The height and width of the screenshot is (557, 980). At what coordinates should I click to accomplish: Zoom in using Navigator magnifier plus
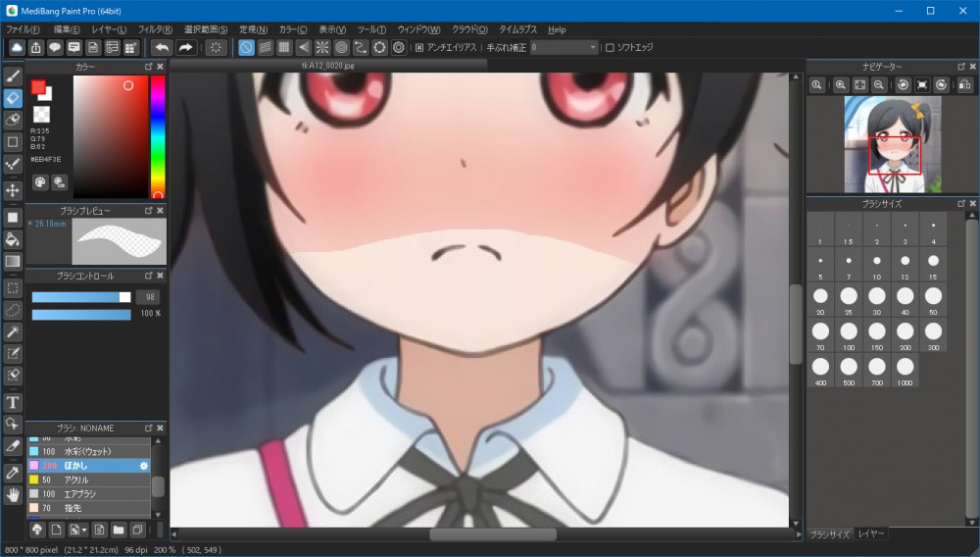click(841, 85)
